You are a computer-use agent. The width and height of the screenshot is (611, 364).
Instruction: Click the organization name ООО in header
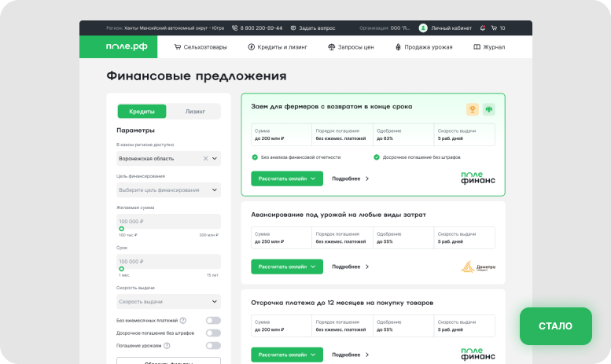(400, 28)
